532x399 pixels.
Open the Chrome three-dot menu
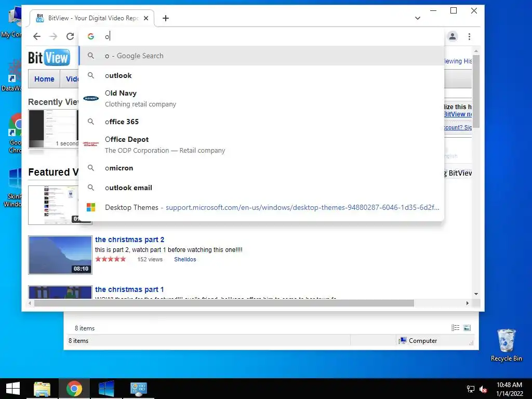click(469, 36)
